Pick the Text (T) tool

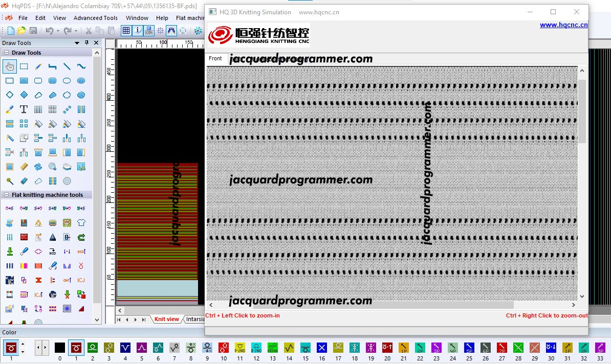click(x=24, y=109)
